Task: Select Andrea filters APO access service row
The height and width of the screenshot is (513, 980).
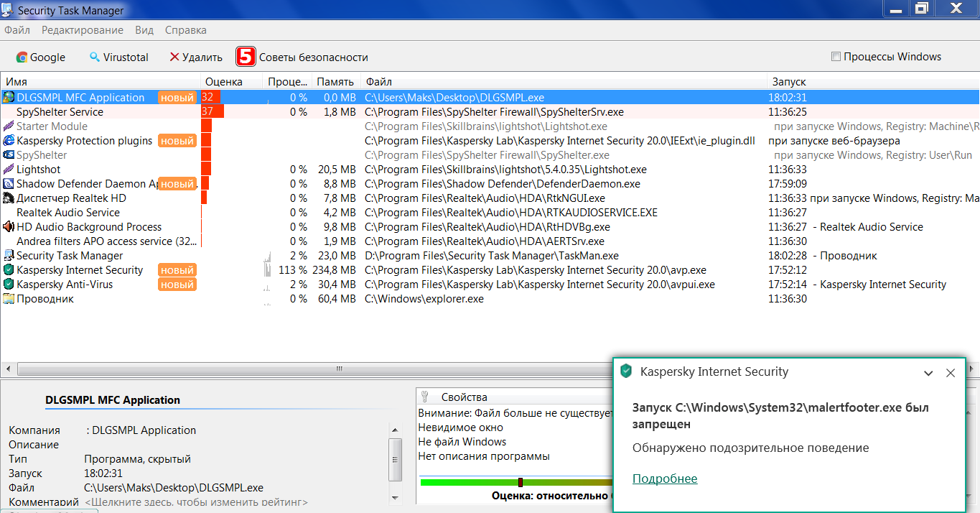Action: [490, 241]
